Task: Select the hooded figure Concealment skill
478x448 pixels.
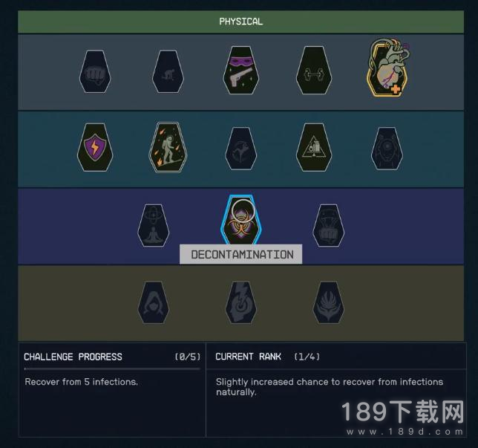Action: [x=154, y=302]
